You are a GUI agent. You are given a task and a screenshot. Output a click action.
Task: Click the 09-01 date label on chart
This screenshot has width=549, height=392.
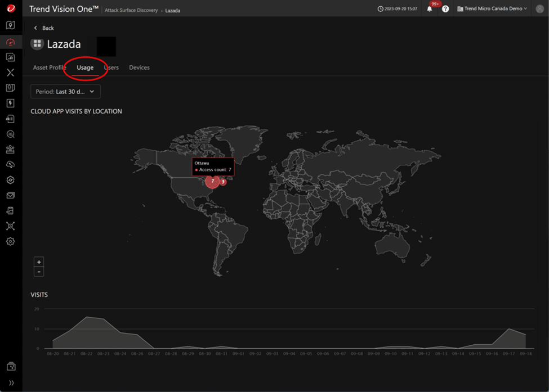point(238,354)
